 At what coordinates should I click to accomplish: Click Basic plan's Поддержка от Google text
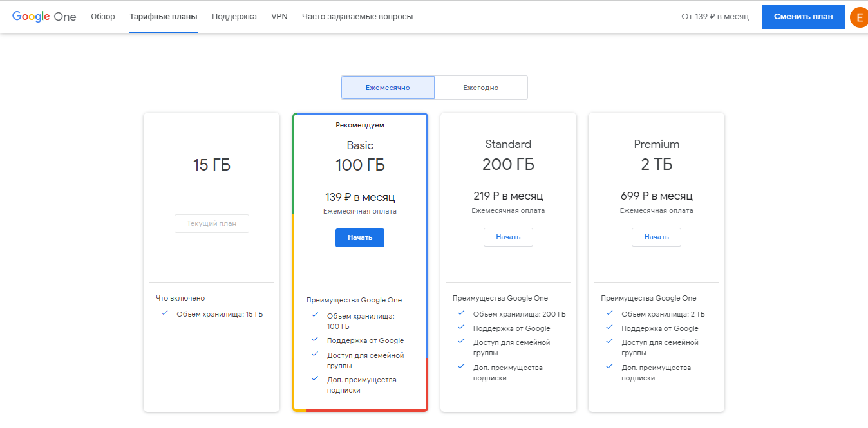coord(365,340)
